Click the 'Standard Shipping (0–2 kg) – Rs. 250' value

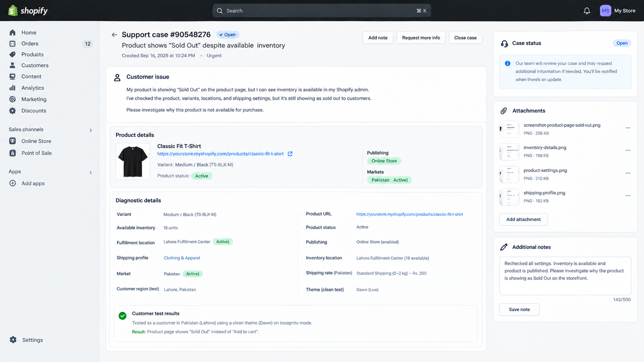tap(391, 273)
